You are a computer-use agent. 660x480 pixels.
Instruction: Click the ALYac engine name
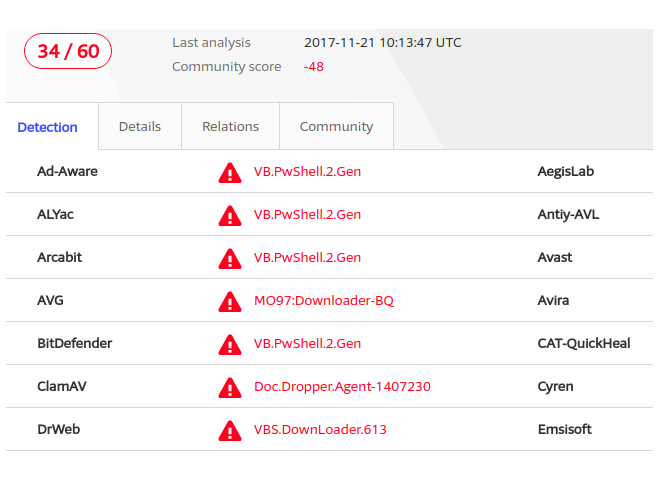coord(55,214)
